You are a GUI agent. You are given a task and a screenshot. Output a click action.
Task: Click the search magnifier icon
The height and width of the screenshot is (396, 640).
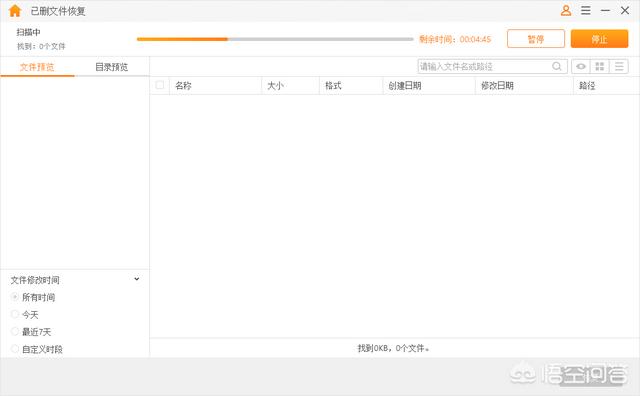click(557, 66)
